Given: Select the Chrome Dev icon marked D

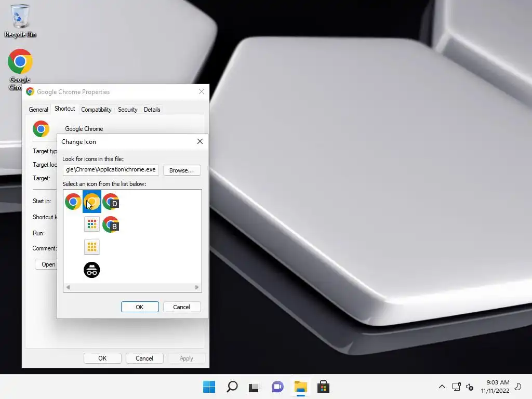Looking at the screenshot, I should point(111,202).
